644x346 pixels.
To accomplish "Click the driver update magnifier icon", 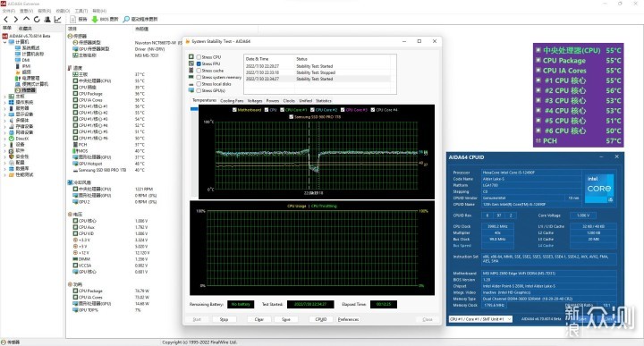I will (x=126, y=20).
